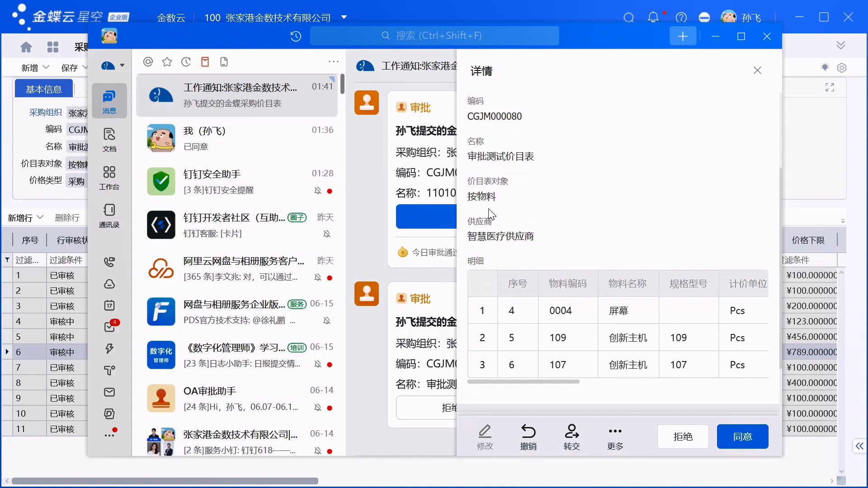Expand the 新增行 dropdown arrow

40,217
